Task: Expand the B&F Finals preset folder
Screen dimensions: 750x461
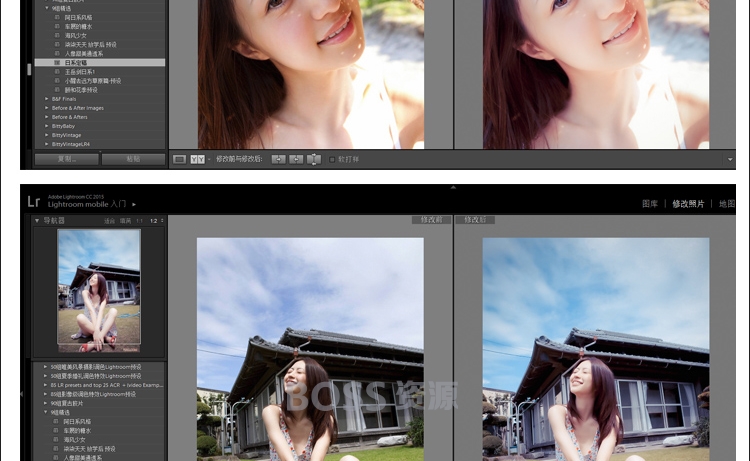Action: [47, 99]
